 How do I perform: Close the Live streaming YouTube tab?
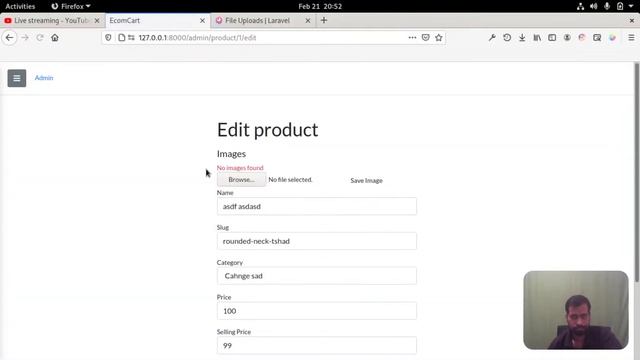point(97,20)
